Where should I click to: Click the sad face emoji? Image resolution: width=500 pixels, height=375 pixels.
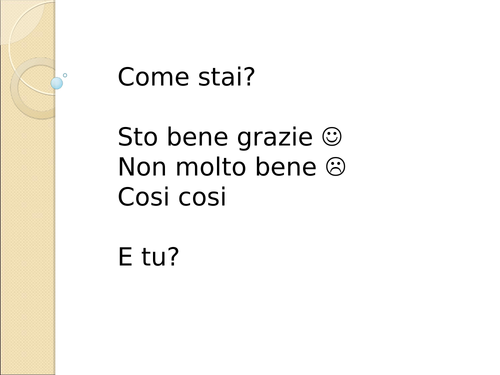point(335,167)
